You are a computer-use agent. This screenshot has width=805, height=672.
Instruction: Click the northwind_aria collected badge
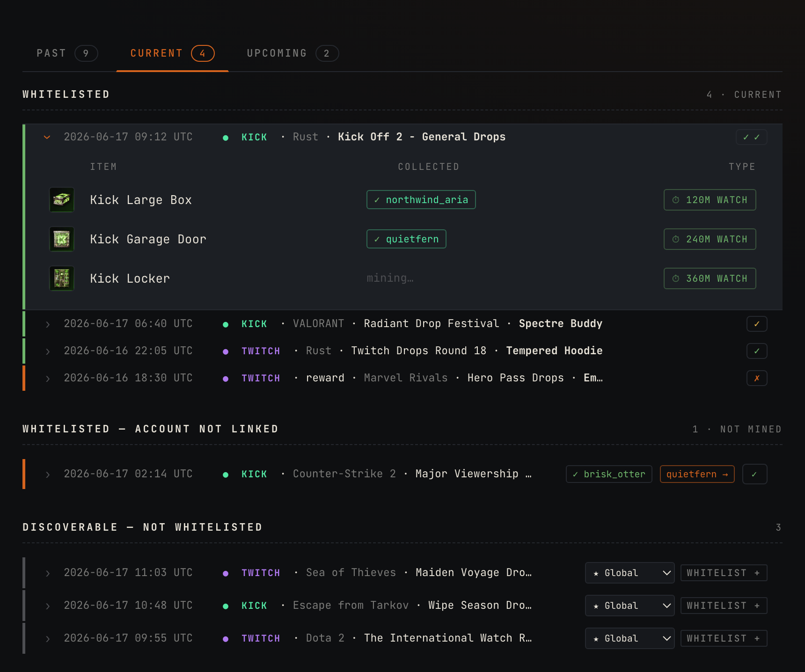[x=421, y=200]
